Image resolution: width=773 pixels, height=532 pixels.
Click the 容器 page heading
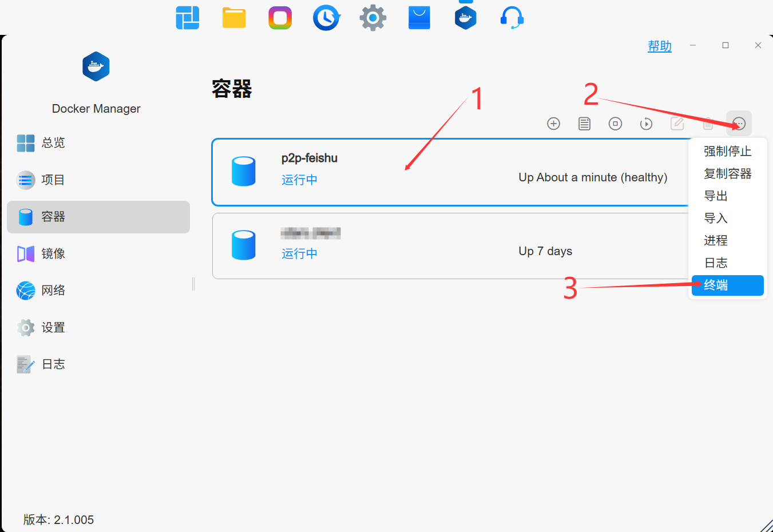(x=232, y=89)
